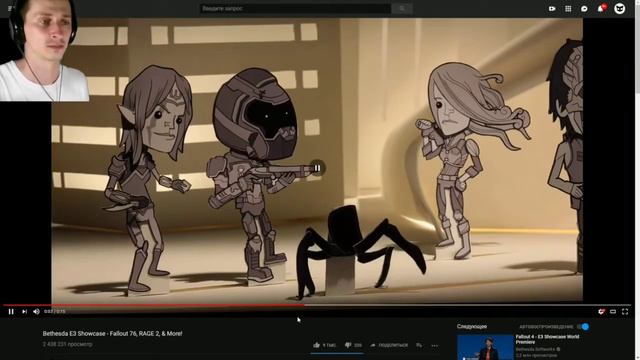The width and height of the screenshot is (640, 360).
Task: Click the video title Bethesda E3 Showcase
Action: (x=112, y=333)
